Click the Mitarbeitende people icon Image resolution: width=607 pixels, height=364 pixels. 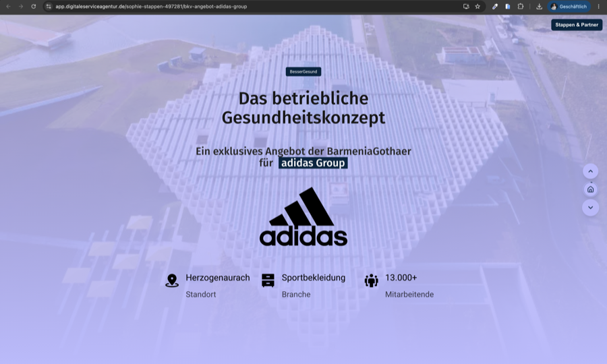click(371, 280)
